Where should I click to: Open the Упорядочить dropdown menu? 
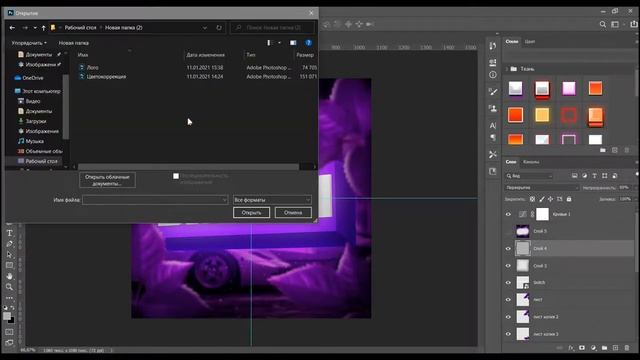tap(29, 43)
